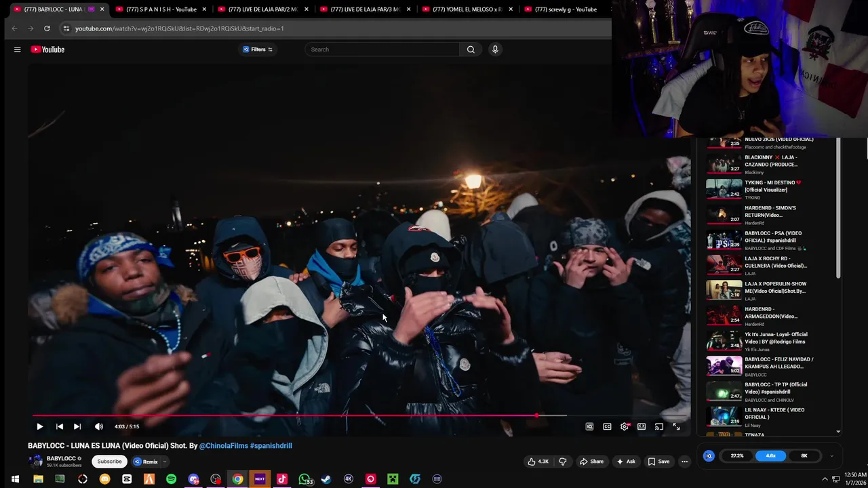868x488 pixels.
Task: Open the #spanishdrill hashtag link
Action: coord(271,446)
